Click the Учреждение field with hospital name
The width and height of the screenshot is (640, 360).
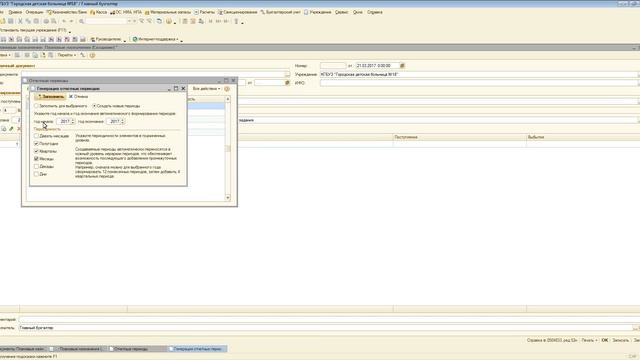coord(479,74)
